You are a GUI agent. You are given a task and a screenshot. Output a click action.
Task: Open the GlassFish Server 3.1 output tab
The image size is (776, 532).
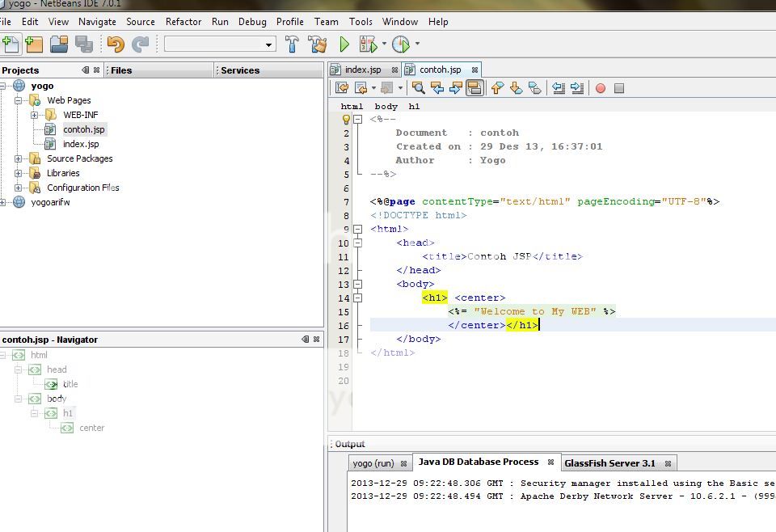pyautogui.click(x=609, y=463)
